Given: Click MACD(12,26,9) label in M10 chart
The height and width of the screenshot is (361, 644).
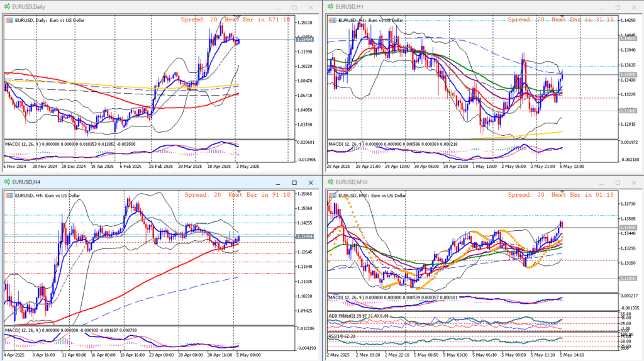Looking at the screenshot, I should point(346,297).
